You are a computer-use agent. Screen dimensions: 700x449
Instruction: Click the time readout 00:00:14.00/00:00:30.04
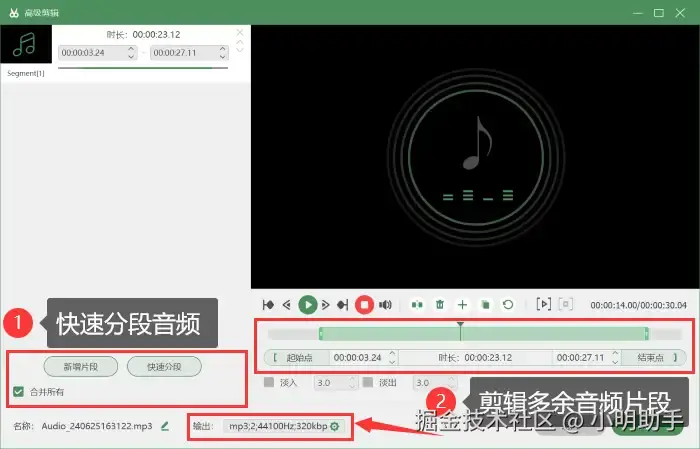638,305
